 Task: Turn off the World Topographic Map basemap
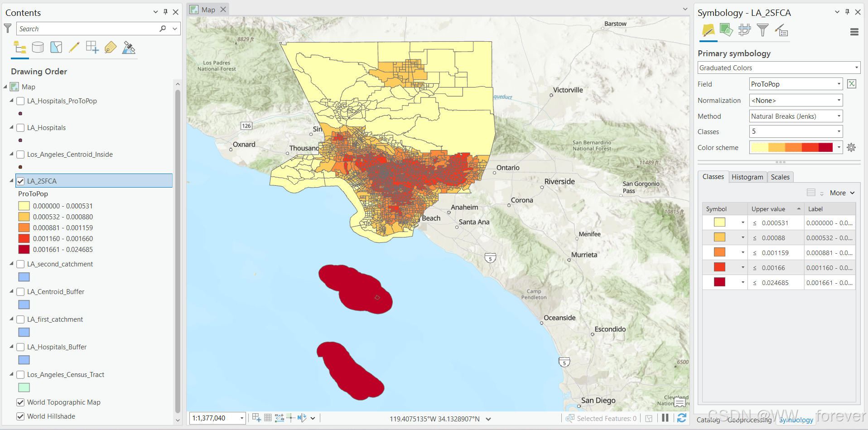(20, 402)
